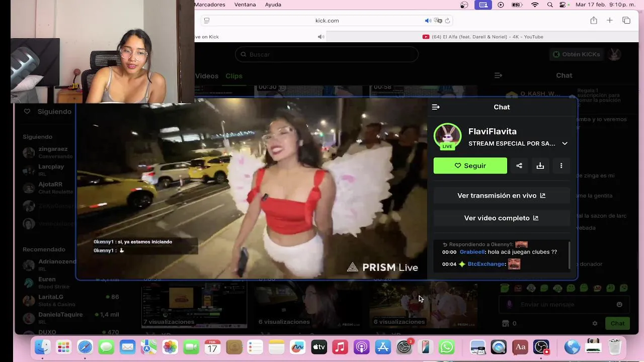Viewport: 644px width, 362px height.
Task: Click Safari share icon
Action: (594, 21)
